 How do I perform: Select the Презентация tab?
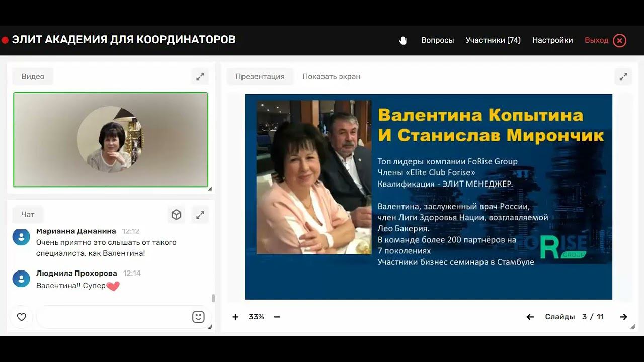point(260,76)
